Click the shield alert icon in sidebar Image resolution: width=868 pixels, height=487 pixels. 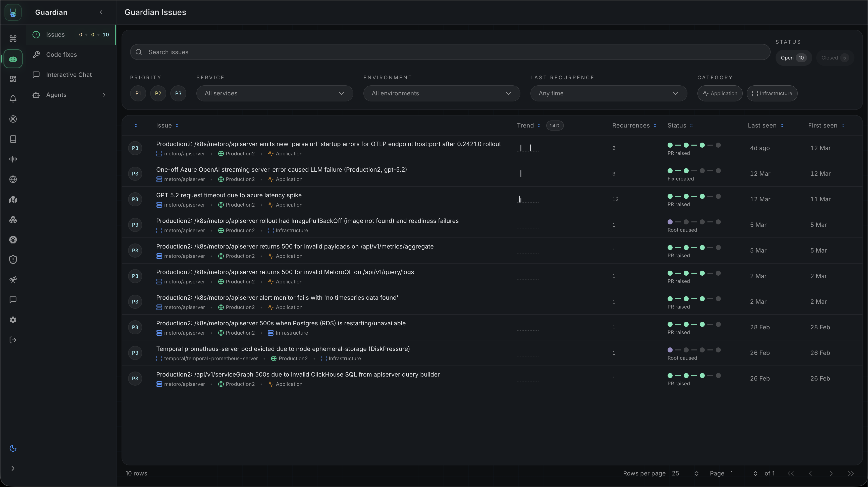13,259
